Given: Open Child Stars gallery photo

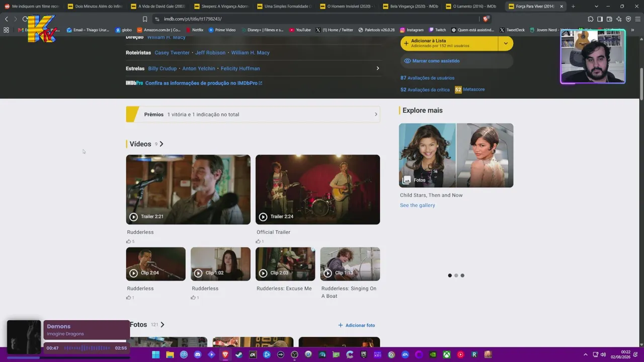Looking at the screenshot, I should 456,155.
